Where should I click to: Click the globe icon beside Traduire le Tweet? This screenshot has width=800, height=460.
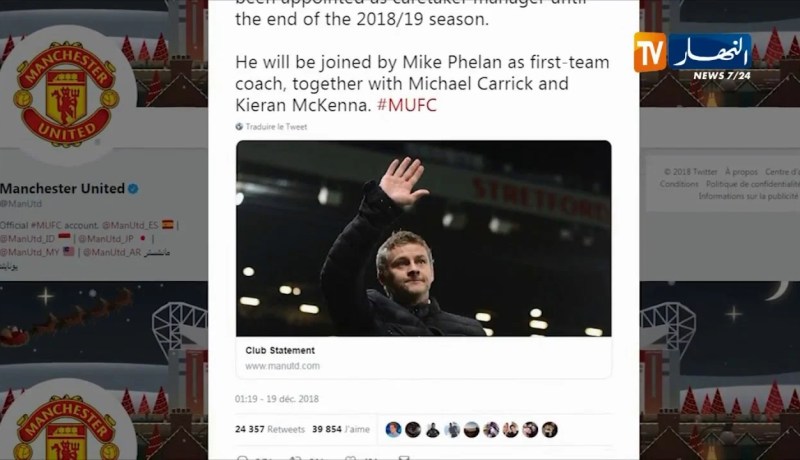239,126
